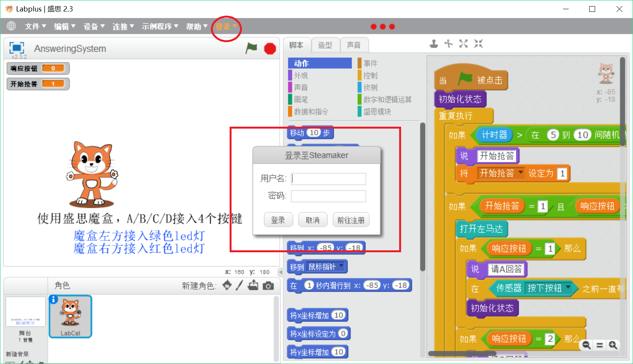The width and height of the screenshot is (633, 364).
Task: Open the 帮助 menu
Action: pos(197,26)
